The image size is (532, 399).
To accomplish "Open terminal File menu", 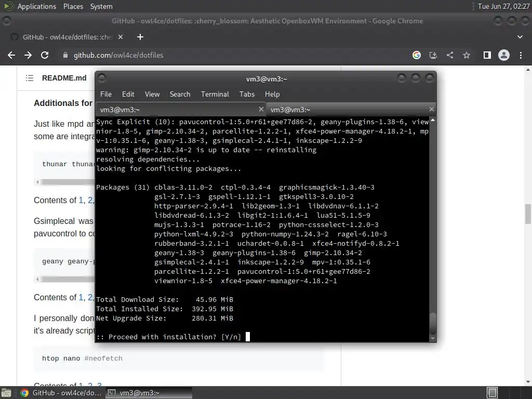I will tap(106, 95).
